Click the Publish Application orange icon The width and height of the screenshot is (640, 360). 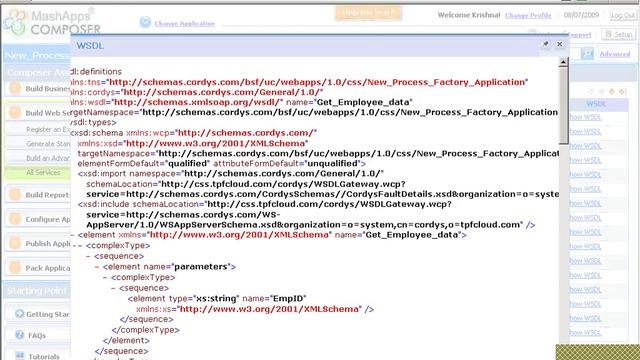pyautogui.click(x=15, y=243)
